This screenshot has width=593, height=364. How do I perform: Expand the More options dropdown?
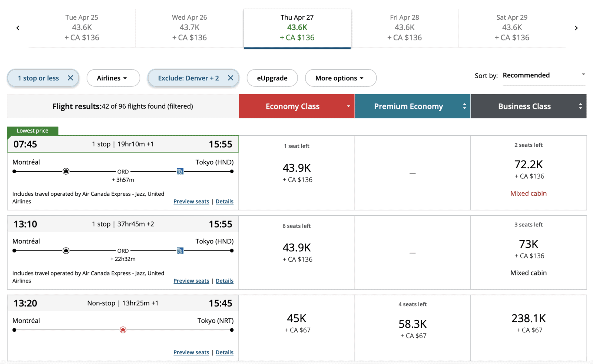click(x=340, y=78)
